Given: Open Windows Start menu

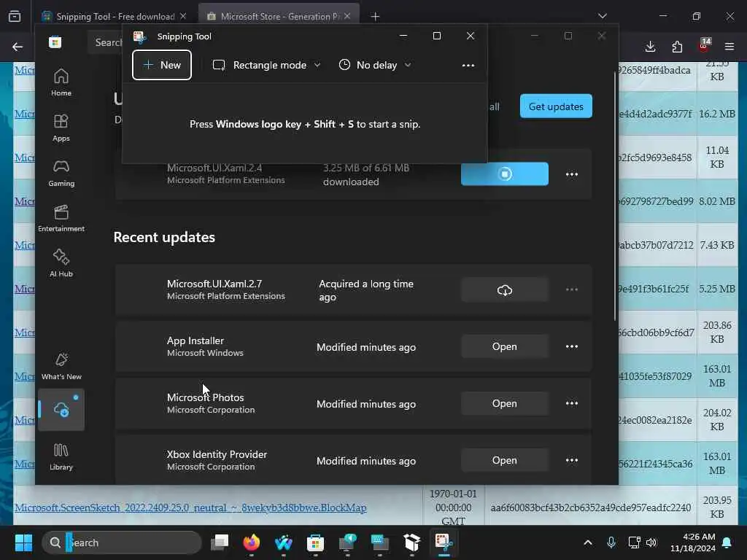Looking at the screenshot, I should [x=23, y=542].
